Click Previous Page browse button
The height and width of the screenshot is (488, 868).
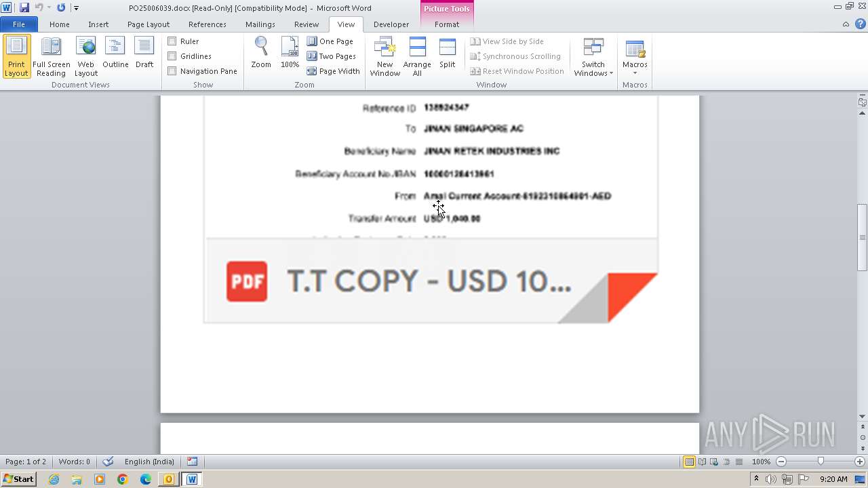(863, 428)
